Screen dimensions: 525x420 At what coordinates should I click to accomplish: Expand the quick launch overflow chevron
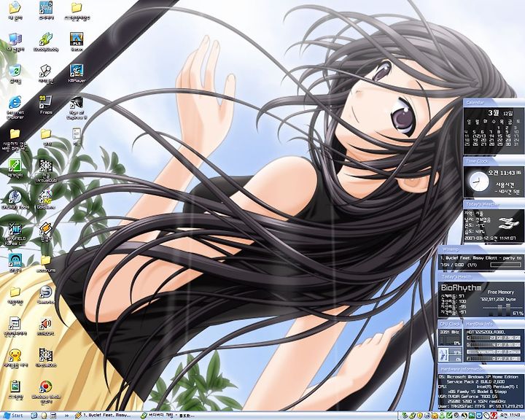66,416
